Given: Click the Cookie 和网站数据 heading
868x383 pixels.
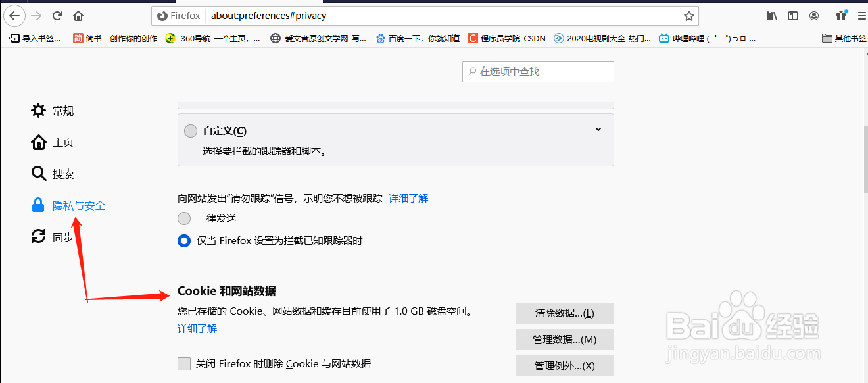Looking at the screenshot, I should pyautogui.click(x=227, y=291).
